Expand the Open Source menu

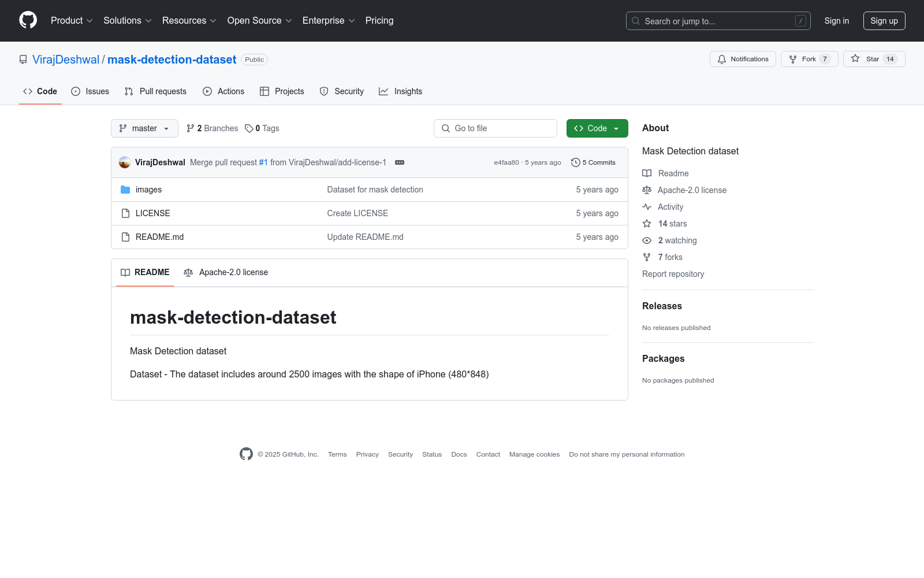coord(260,21)
